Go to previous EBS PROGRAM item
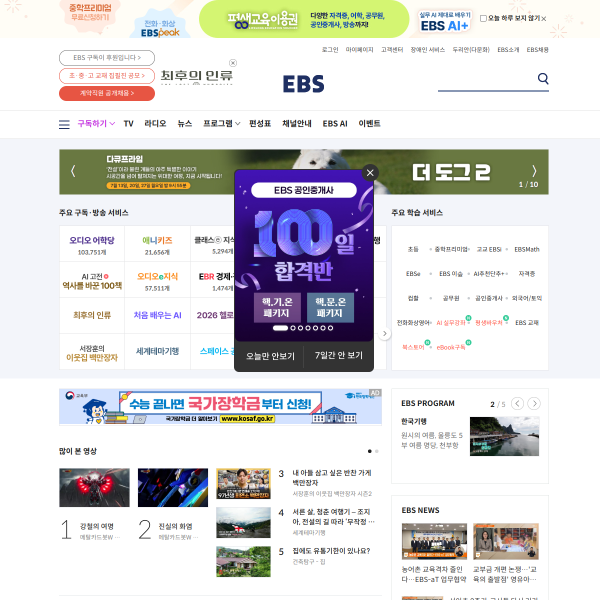Screen dimensions: 600x600 pyautogui.click(x=517, y=403)
